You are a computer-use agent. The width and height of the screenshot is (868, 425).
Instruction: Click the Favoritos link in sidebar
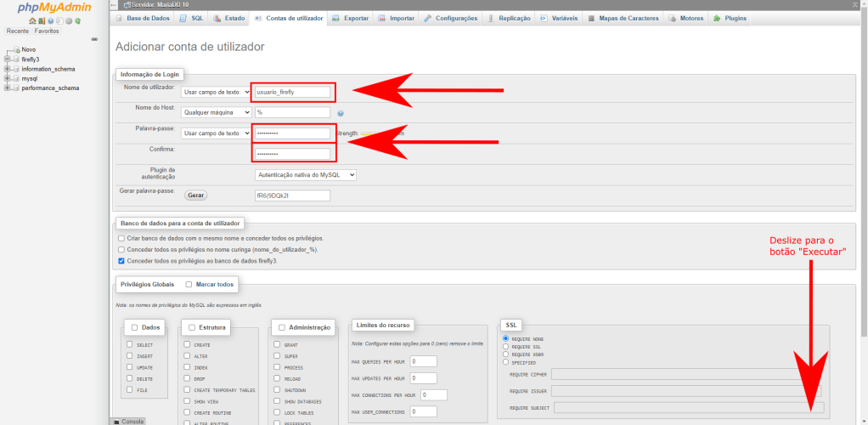pos(47,31)
